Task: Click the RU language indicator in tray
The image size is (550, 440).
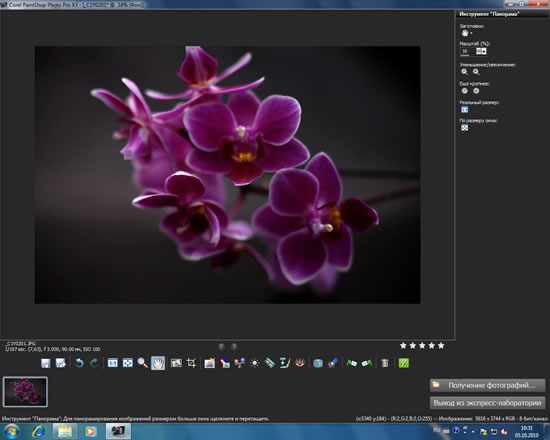Action: point(437,430)
